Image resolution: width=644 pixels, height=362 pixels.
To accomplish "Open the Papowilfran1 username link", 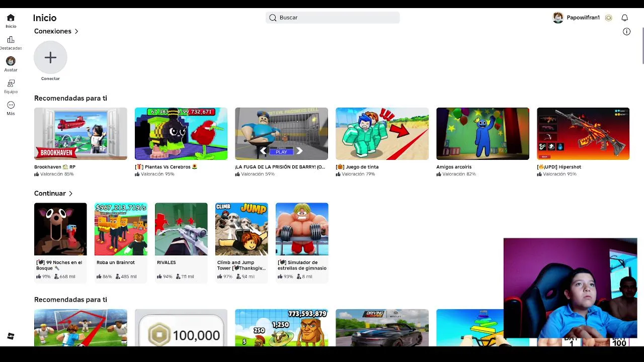I will click(x=583, y=18).
